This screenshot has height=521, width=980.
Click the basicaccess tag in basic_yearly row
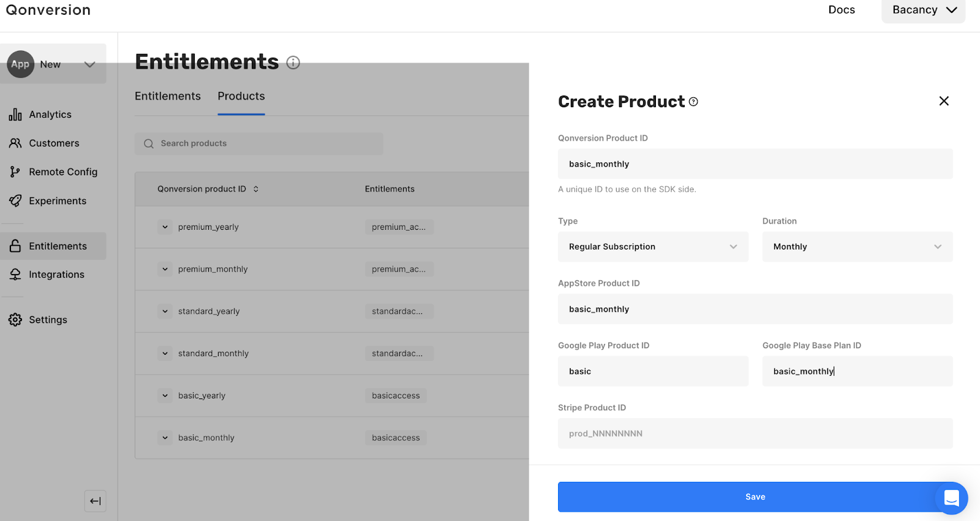point(396,395)
